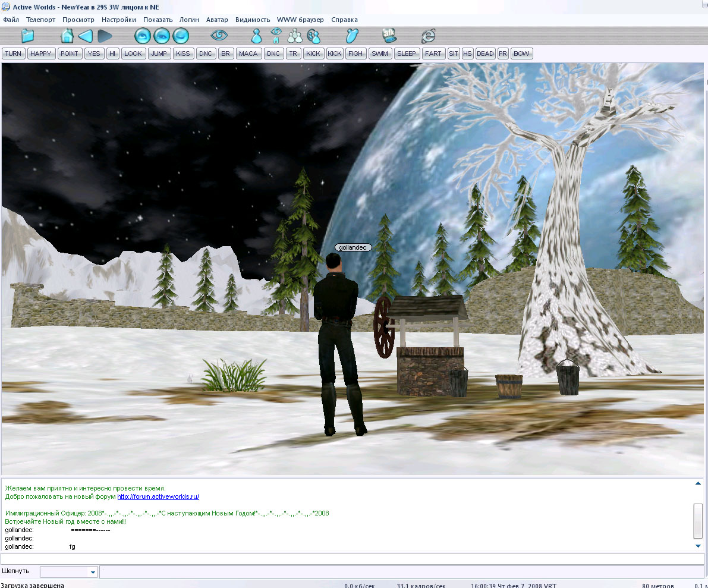Go to the home location via house icon
The height and width of the screenshot is (588, 708).
67,36
